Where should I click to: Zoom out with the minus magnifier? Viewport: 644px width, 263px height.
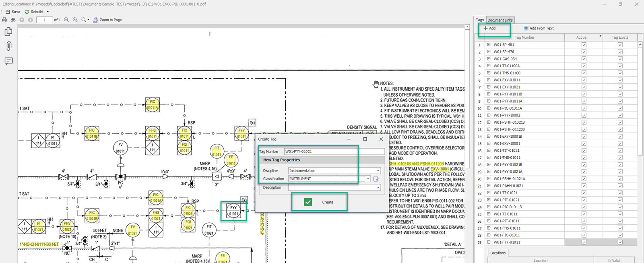(x=66, y=20)
